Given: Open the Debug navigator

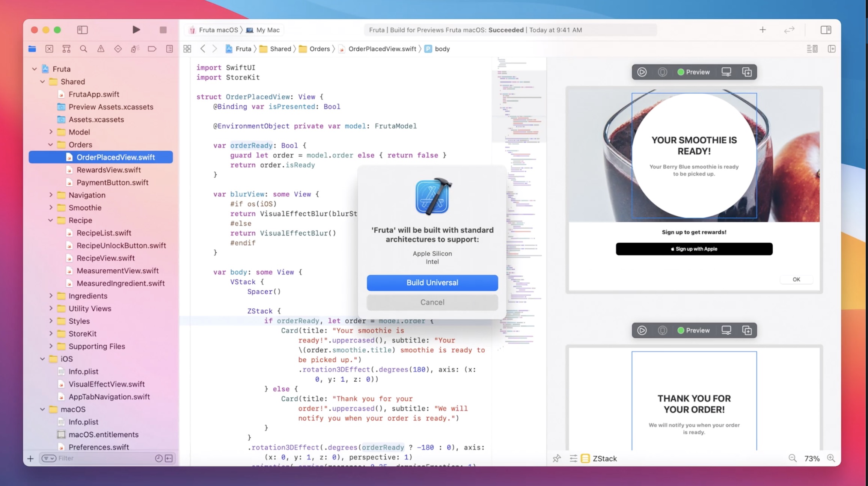Looking at the screenshot, I should point(135,49).
